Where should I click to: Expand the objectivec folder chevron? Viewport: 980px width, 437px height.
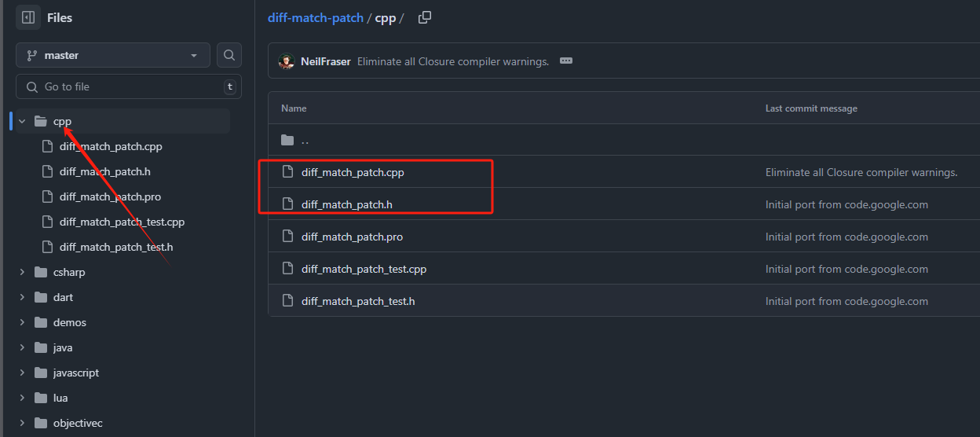click(x=22, y=423)
